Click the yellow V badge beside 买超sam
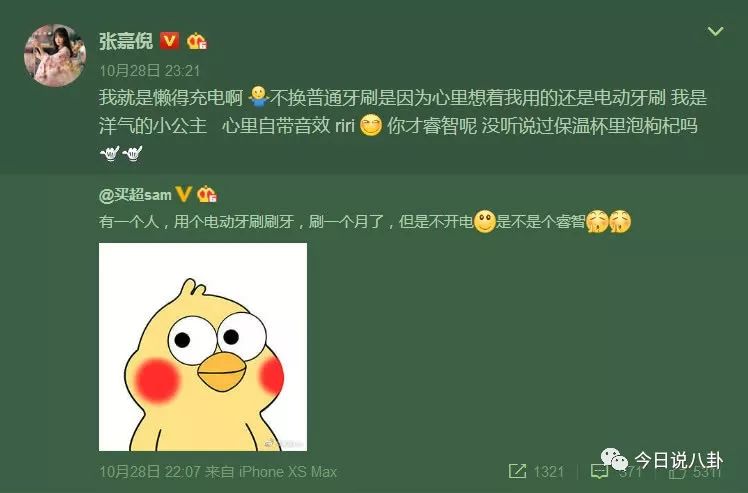748x493 pixels. 184,194
